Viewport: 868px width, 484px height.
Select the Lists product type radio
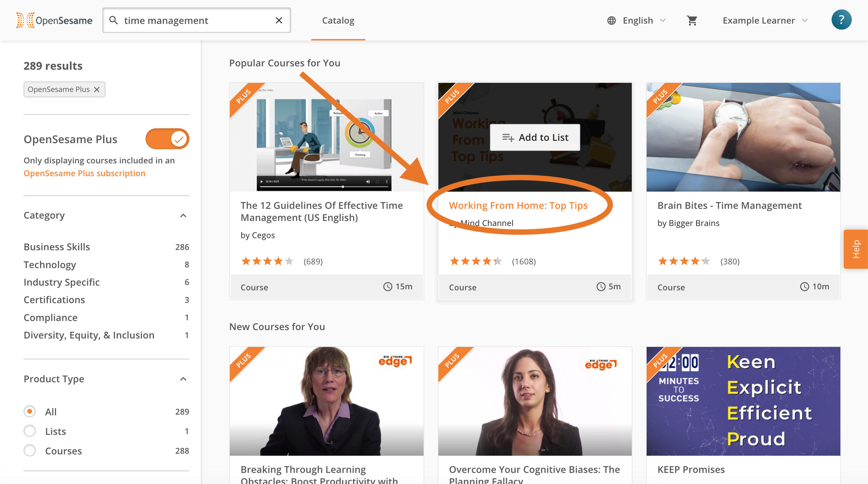coord(30,431)
